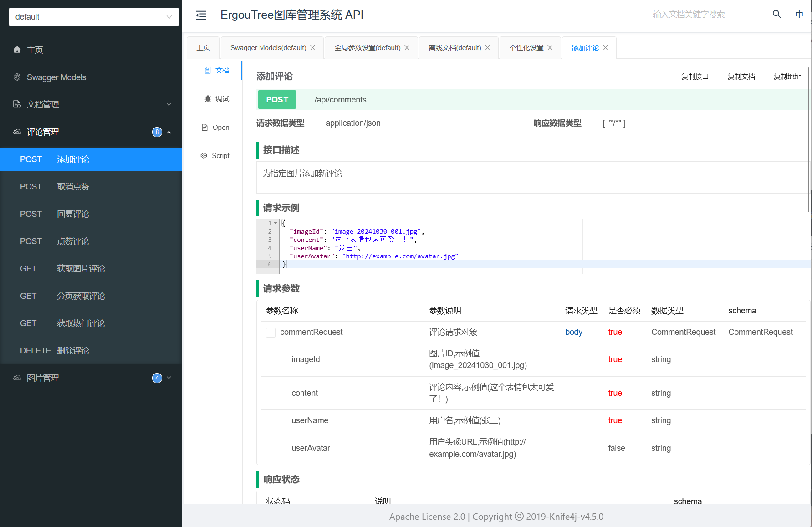Click the 复制地址 link

(x=787, y=77)
